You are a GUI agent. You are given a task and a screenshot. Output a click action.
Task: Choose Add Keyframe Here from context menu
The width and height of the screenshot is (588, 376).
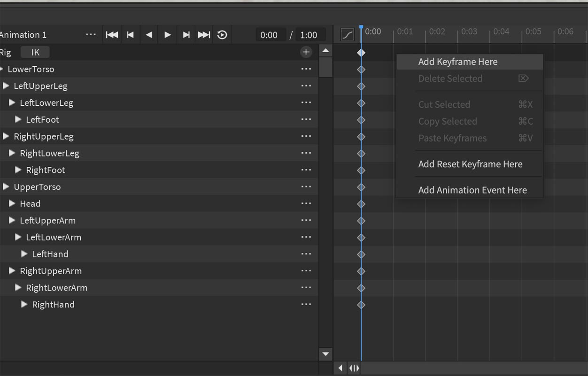[470, 62]
